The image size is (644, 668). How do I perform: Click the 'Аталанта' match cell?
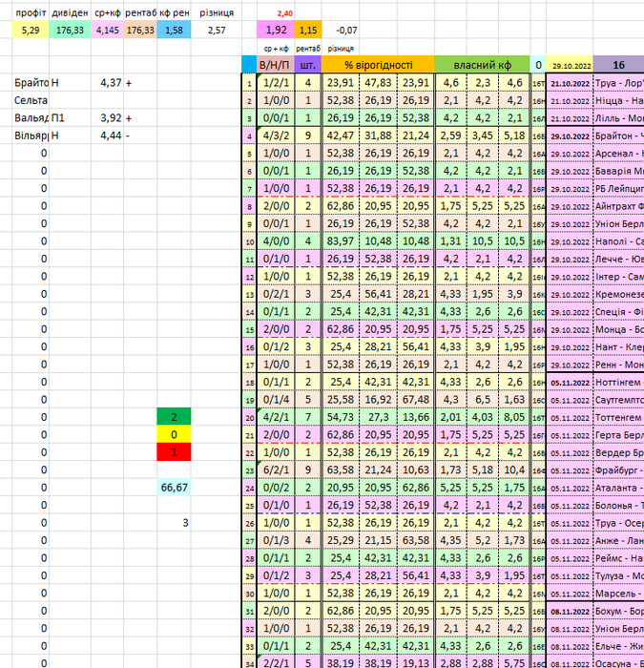(x=618, y=488)
